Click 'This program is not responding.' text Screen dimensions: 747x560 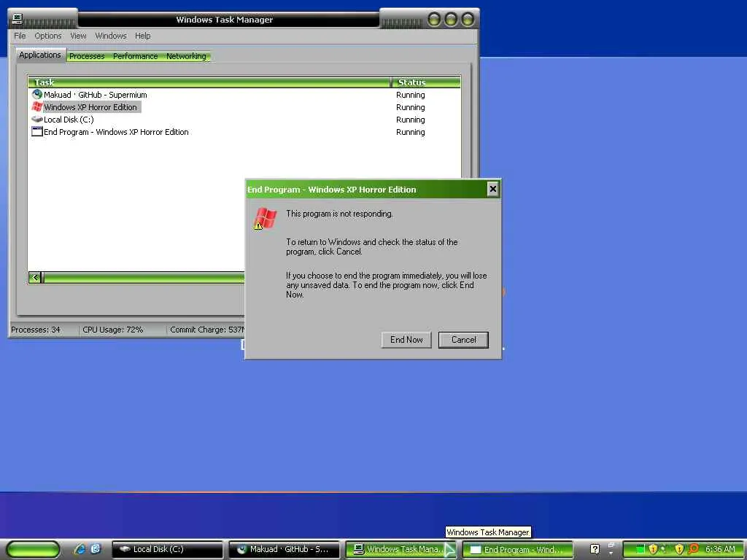339,214
